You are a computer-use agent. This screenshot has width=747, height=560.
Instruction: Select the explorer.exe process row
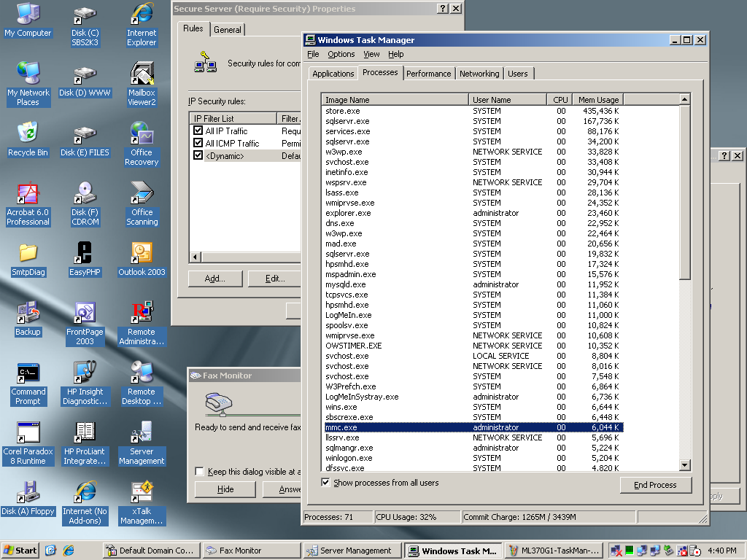[473, 213]
